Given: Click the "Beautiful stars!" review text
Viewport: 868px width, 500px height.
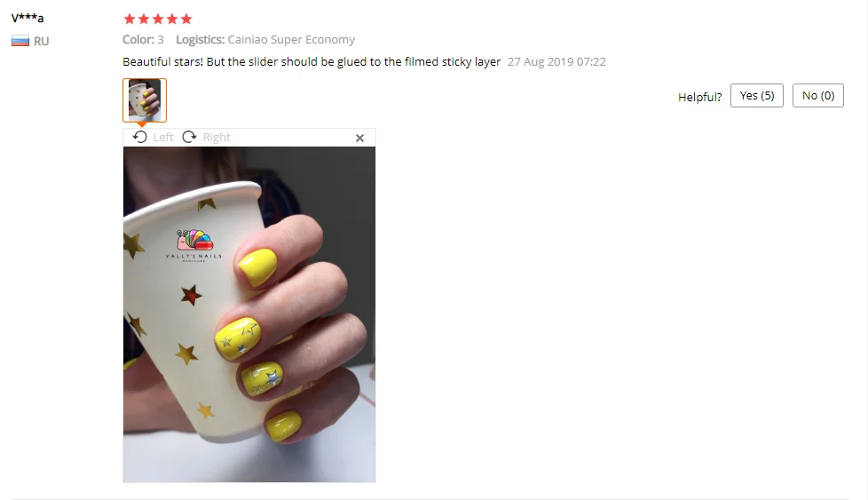Looking at the screenshot, I should click(162, 61).
